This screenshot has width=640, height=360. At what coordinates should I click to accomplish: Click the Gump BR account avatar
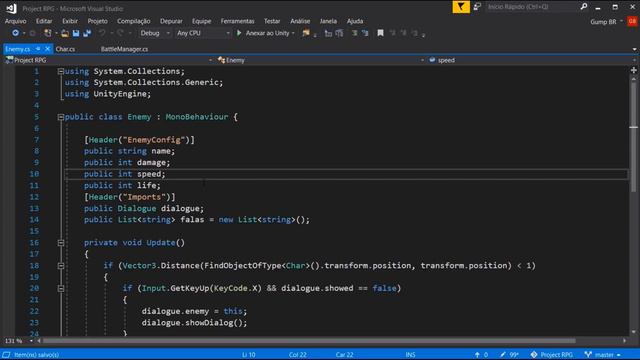click(632, 21)
